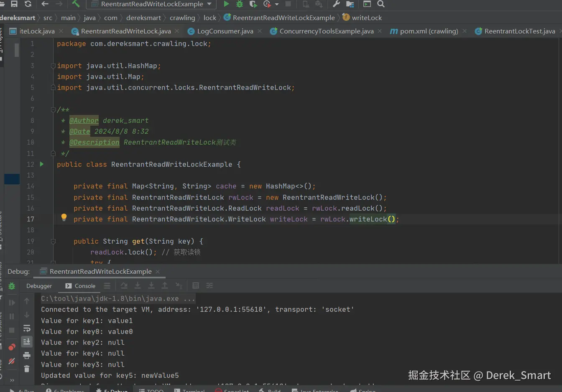Close the ConcurrencyToolsExample.java tab
Viewport: 562px width, 392px height.
[x=380, y=31]
